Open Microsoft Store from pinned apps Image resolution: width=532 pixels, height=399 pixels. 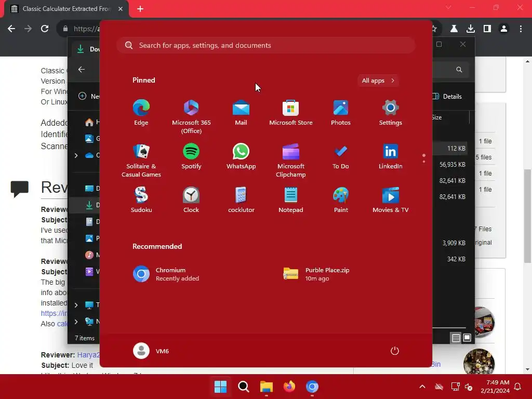click(291, 113)
